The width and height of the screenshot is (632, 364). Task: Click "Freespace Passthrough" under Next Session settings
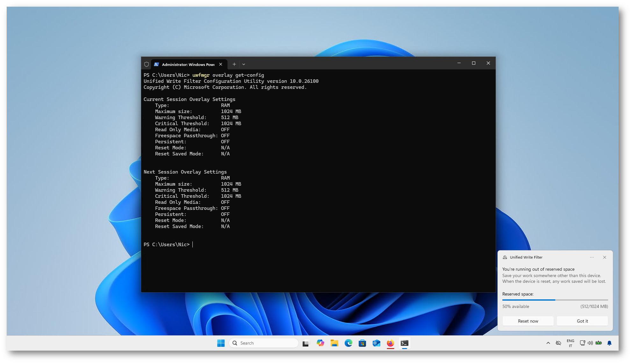(x=186, y=208)
